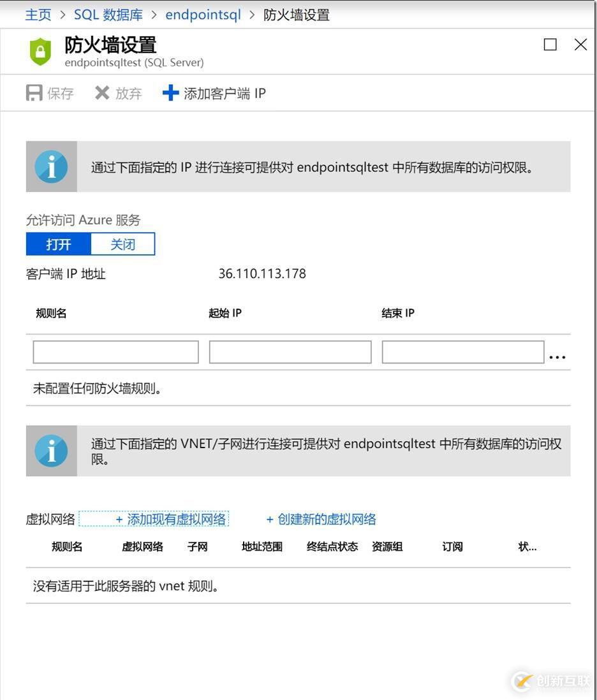This screenshot has width=597, height=700.
Task: Click the 防火墙设置 breadcrumb item
Action: pos(297,15)
